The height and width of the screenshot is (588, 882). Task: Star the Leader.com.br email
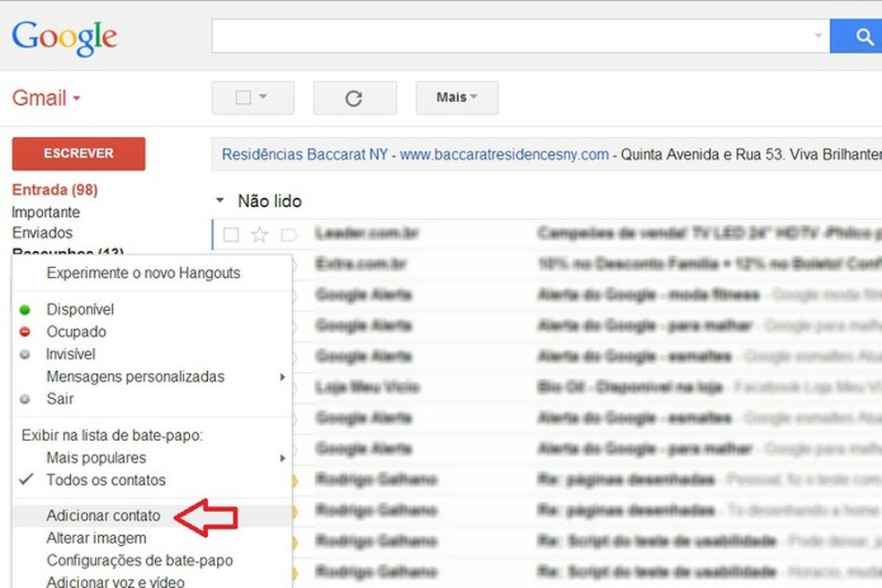coord(259,234)
